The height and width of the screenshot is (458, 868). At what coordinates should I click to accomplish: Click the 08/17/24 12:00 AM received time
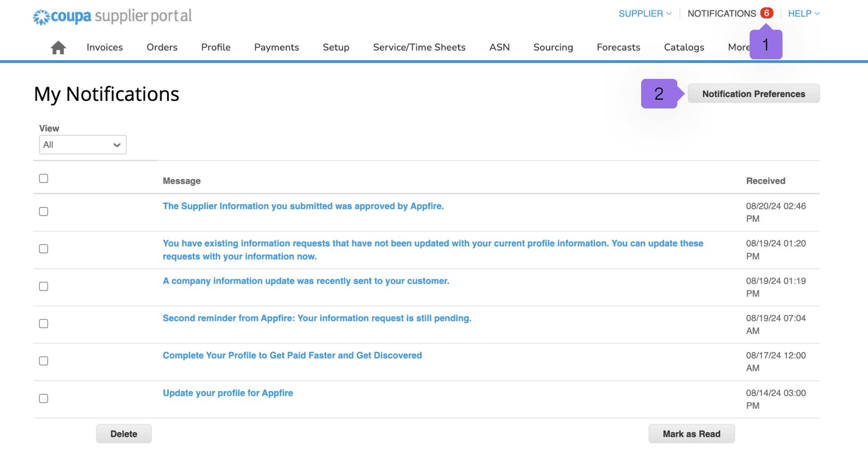(776, 362)
